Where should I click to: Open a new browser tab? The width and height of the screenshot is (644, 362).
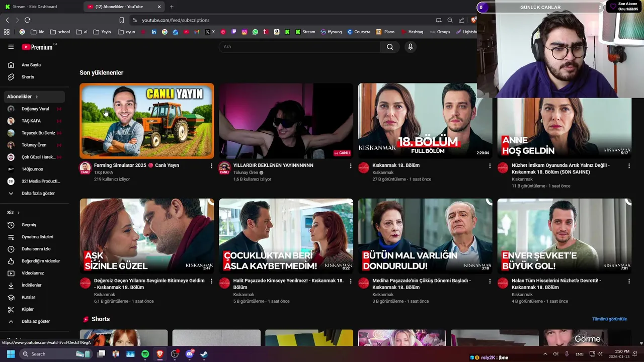tap(172, 7)
